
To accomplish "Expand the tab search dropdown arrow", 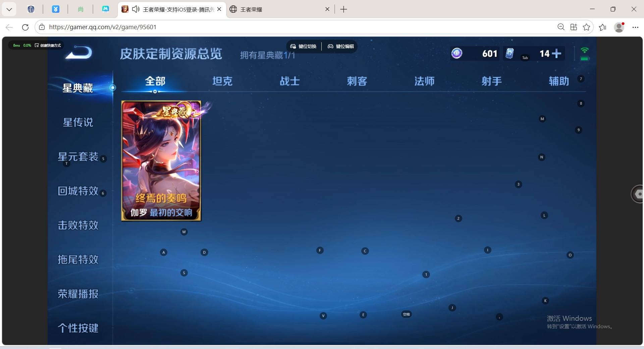I will pos(9,9).
